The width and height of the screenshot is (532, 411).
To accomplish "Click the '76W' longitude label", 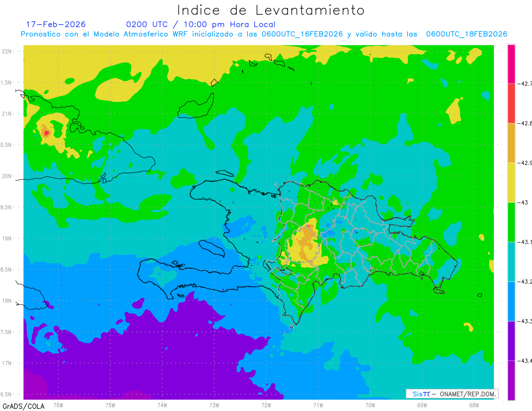I will pyautogui.click(x=58, y=405).
